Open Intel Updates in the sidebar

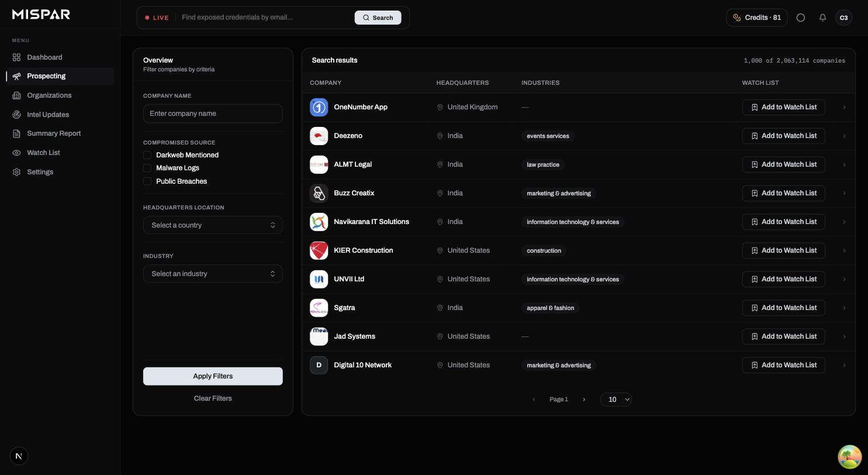point(60,115)
